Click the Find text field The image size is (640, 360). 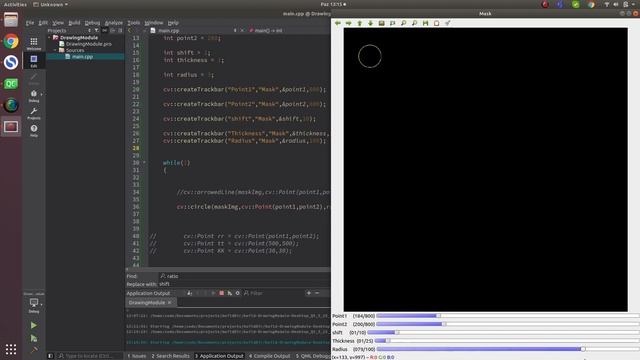coord(244,276)
